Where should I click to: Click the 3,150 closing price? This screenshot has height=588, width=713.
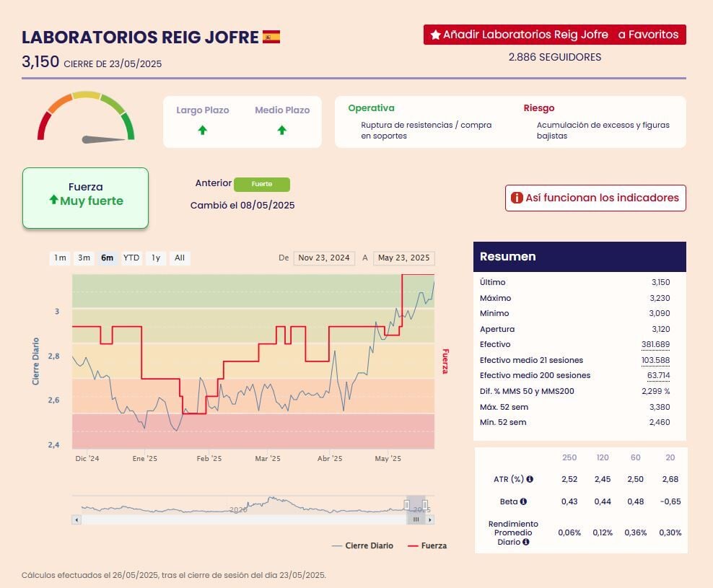[40, 61]
